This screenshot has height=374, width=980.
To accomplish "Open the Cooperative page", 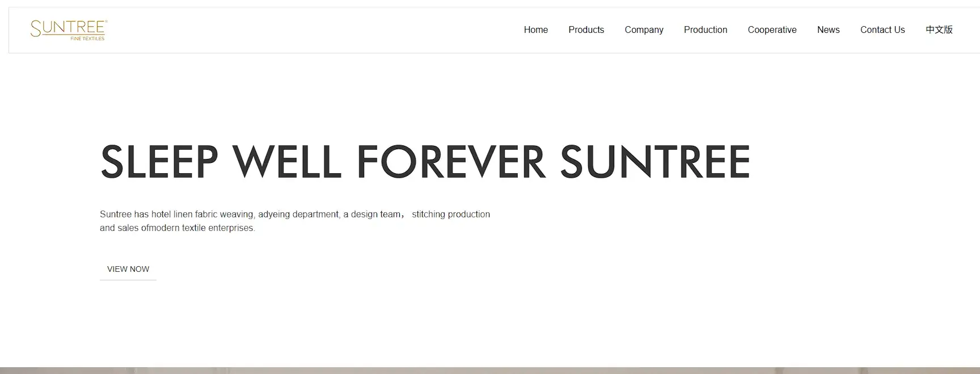I will pos(772,30).
